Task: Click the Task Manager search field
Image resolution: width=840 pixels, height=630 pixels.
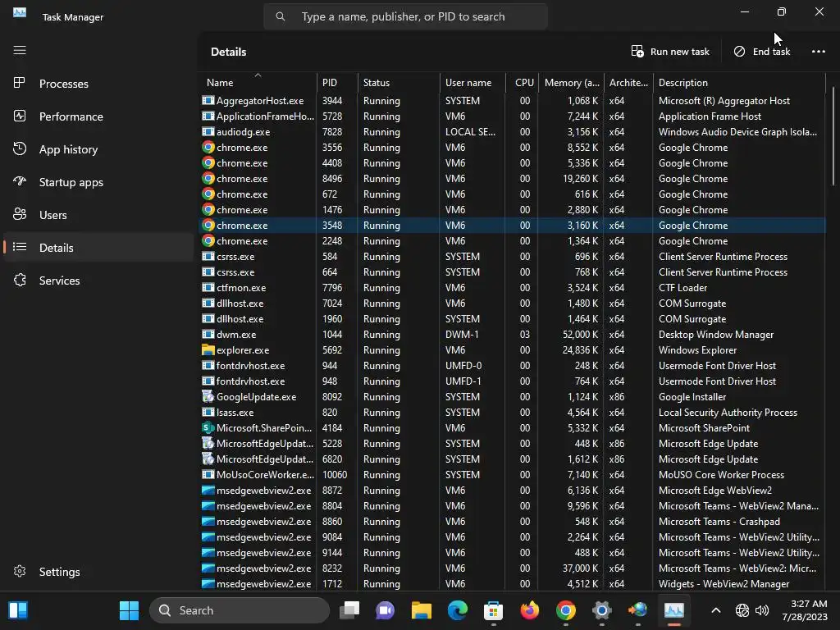Action: coord(405,16)
